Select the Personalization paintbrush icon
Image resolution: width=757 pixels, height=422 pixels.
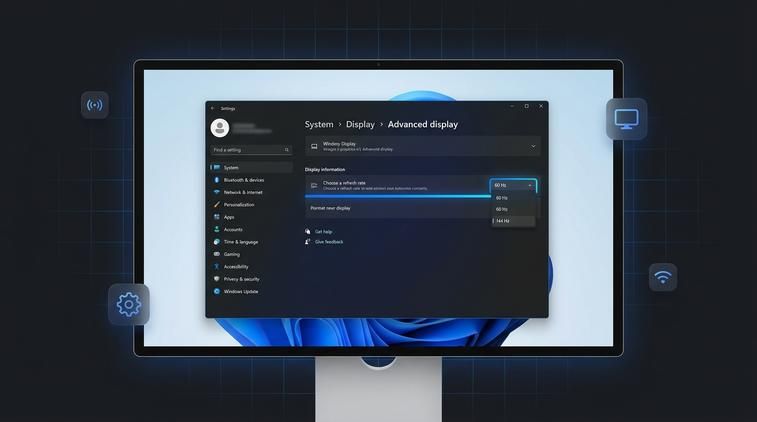pos(216,204)
